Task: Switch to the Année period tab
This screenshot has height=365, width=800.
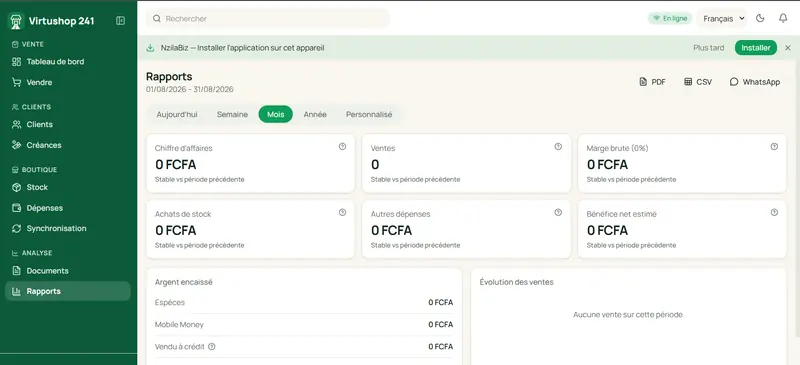Action: (x=315, y=114)
